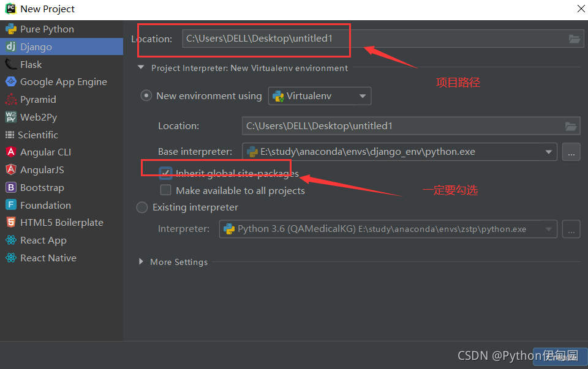
Task: Browse folder for virtualenv Location
Action: pos(571,126)
